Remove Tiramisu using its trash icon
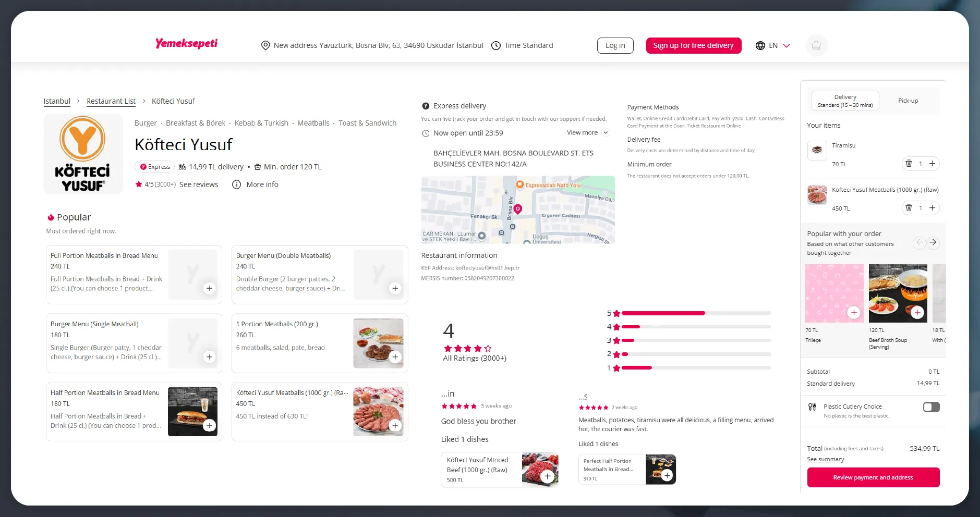Screen dimensions: 980x517 click(x=909, y=164)
